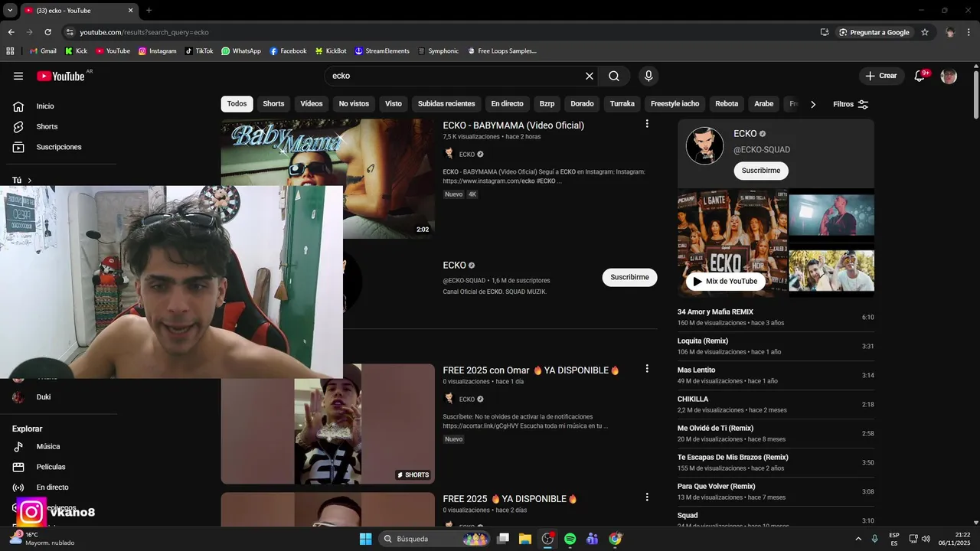Click the magnifier search button

[614, 76]
